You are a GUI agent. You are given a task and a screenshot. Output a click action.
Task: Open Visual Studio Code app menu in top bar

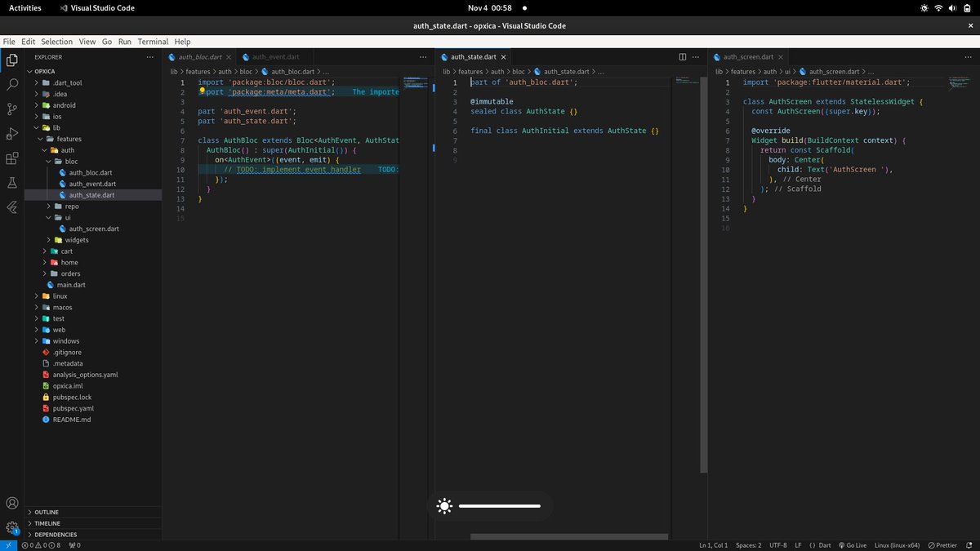[x=98, y=7]
